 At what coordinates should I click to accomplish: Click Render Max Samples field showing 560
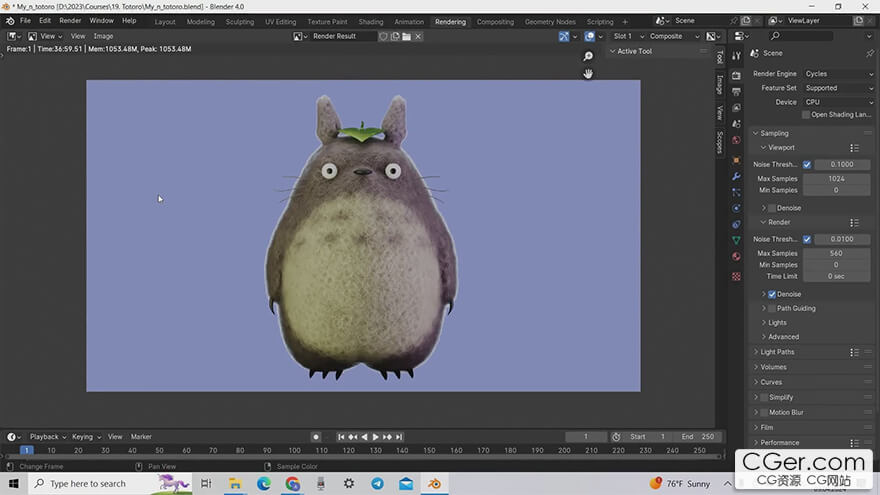836,253
